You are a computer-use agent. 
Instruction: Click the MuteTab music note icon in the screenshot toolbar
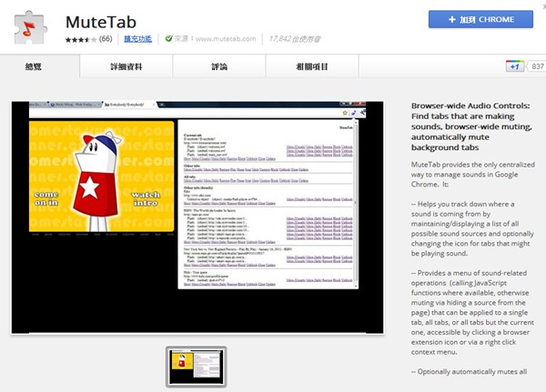(x=354, y=113)
